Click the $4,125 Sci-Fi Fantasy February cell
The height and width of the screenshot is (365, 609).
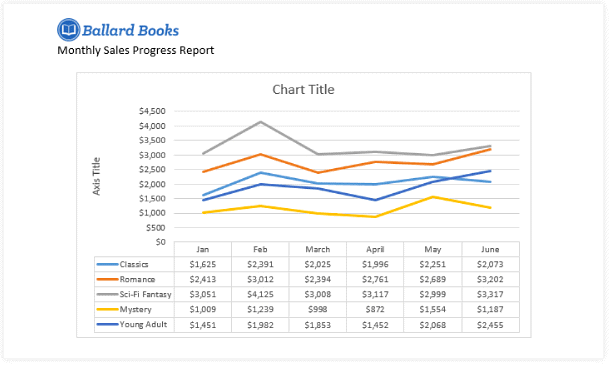(x=260, y=294)
